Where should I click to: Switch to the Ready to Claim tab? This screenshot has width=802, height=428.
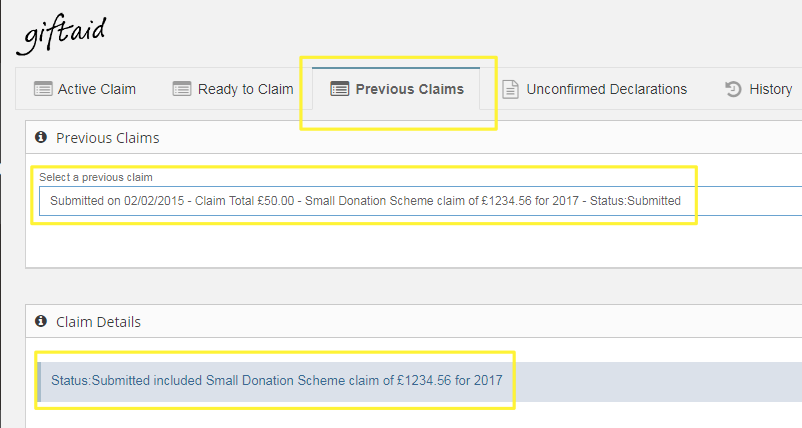click(233, 89)
